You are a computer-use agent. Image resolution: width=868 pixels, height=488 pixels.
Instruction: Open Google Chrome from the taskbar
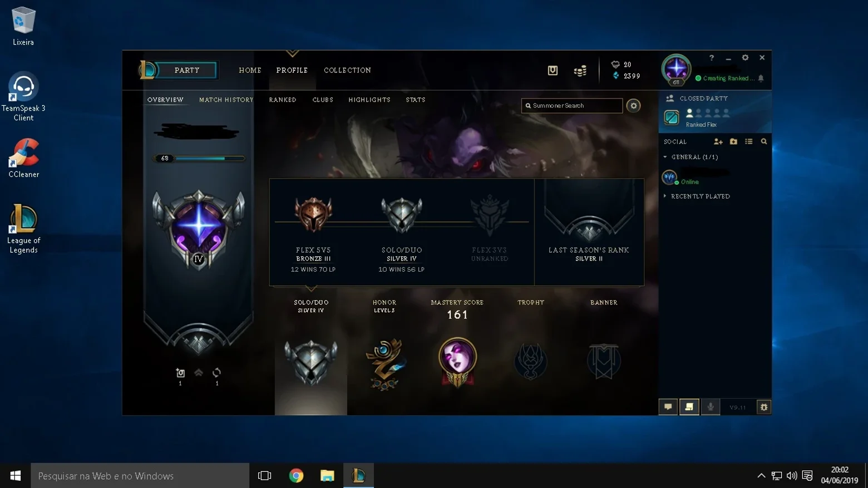(296, 476)
